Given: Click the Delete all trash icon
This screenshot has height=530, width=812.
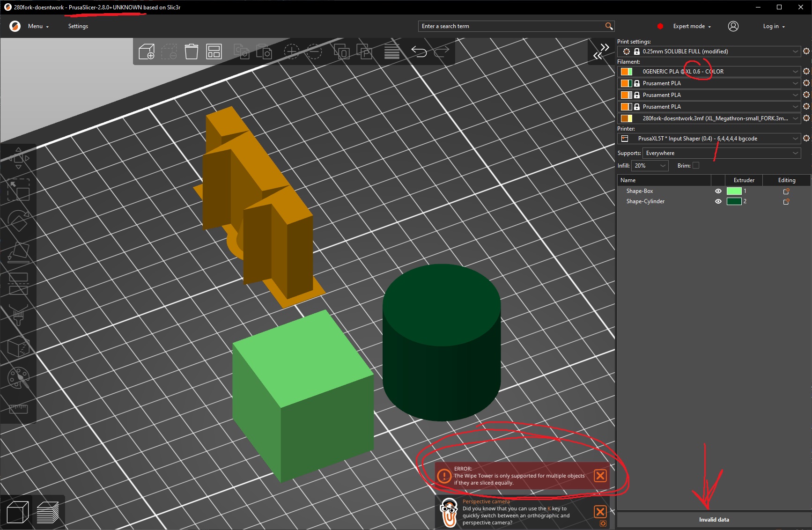Looking at the screenshot, I should coord(192,52).
